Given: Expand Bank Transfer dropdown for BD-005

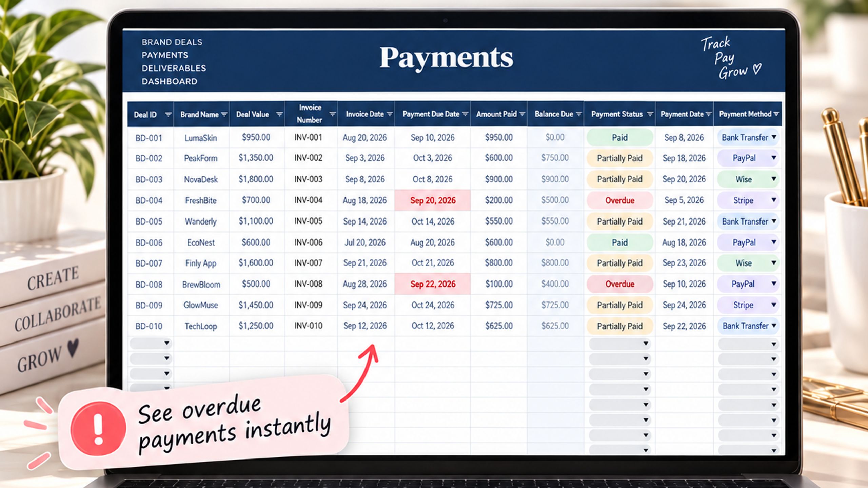Looking at the screenshot, I should click(x=774, y=221).
